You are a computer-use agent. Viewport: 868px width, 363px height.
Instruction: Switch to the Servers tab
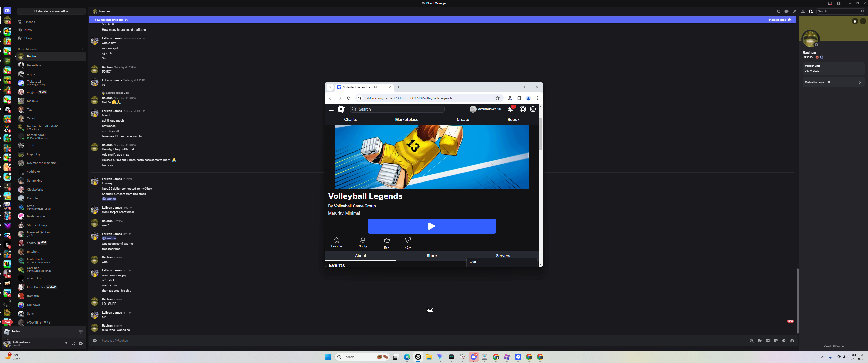point(503,256)
